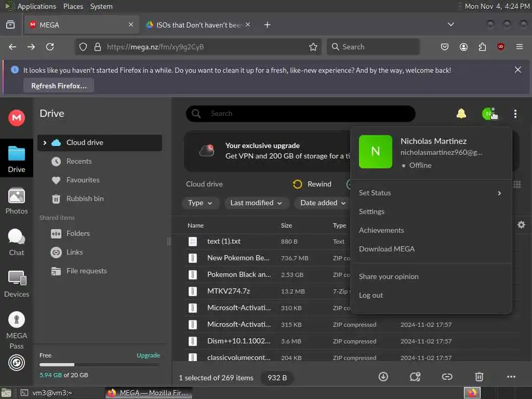Open the System menu

tap(101, 6)
